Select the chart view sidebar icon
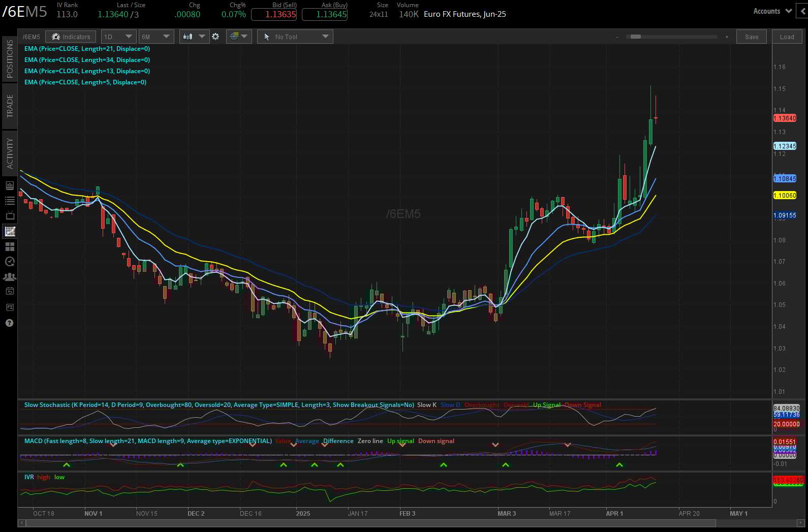Screen dimensions: 808x532 pyautogui.click(x=10, y=231)
